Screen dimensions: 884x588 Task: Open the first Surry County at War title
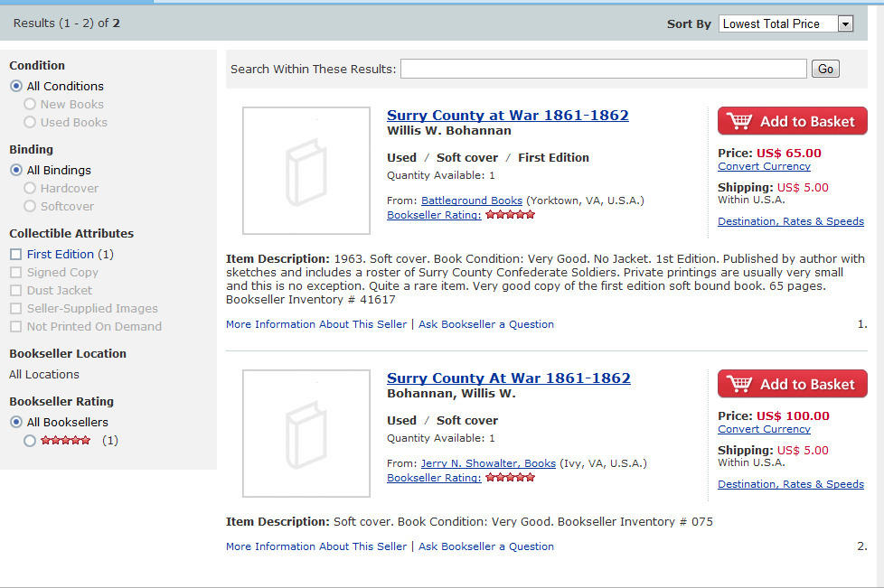[507, 115]
